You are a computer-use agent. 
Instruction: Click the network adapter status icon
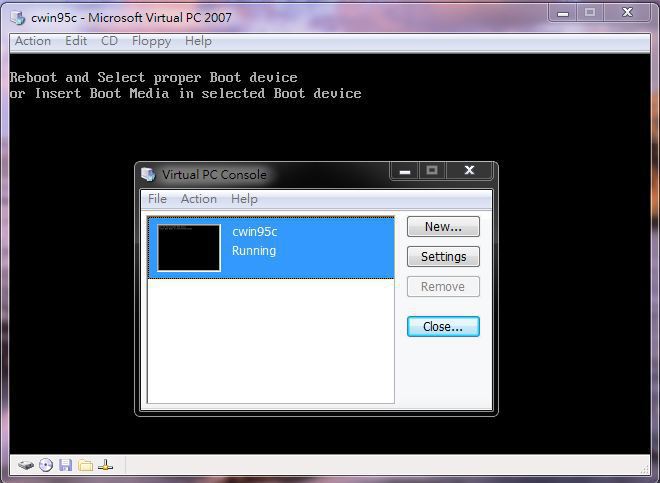(x=105, y=465)
